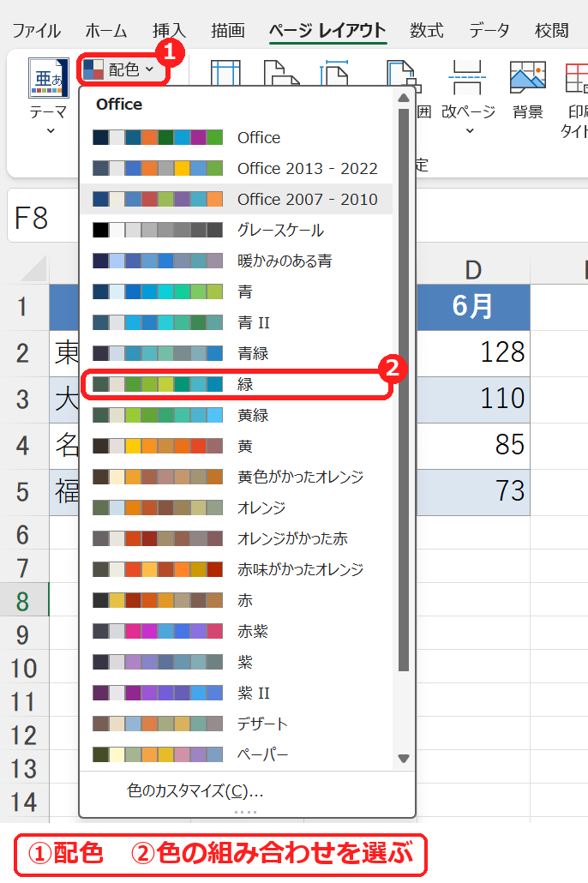Image resolution: width=588 pixels, height=883 pixels.
Task: Click the color list scroll down arrow
Action: (x=403, y=758)
